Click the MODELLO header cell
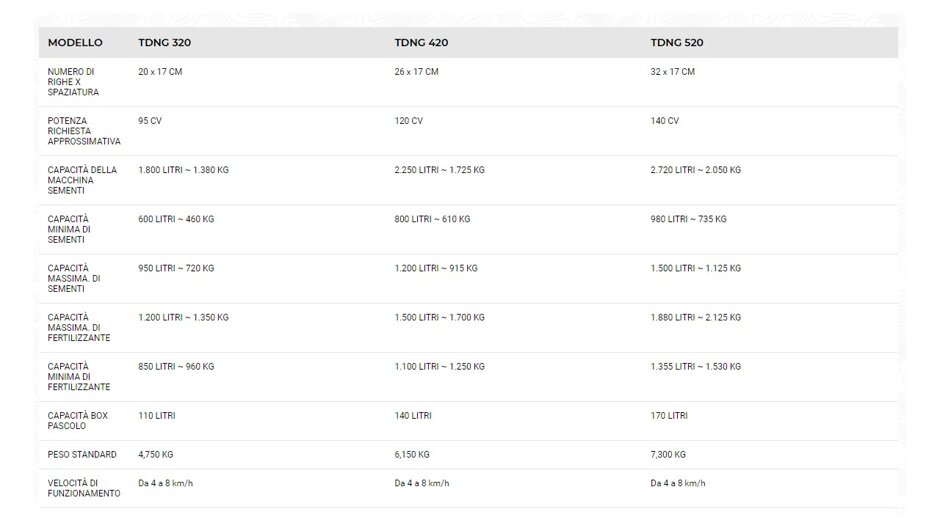940x528 pixels. point(75,43)
